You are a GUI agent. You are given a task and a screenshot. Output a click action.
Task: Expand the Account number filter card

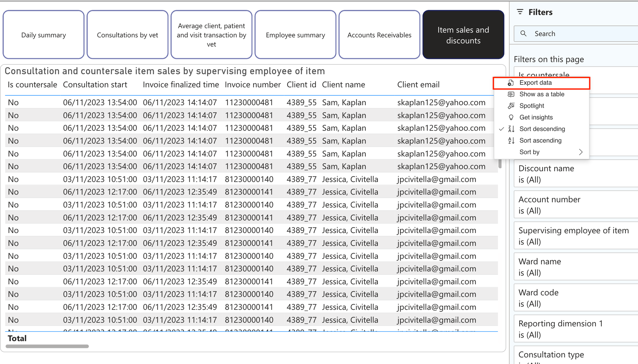pyautogui.click(x=576, y=205)
